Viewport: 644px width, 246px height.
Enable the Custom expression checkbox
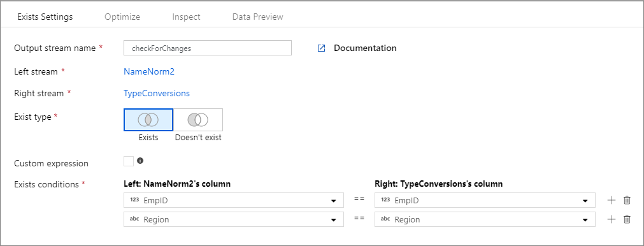click(129, 161)
